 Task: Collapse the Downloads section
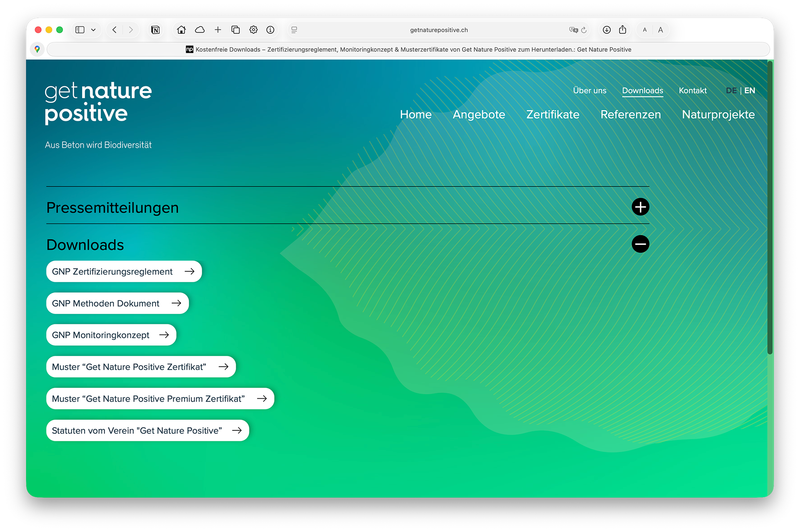pos(640,244)
